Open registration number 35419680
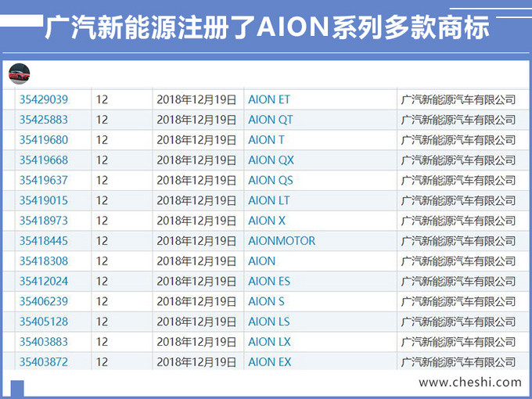Screen dimensions: 532x399 pyautogui.click(x=44, y=140)
